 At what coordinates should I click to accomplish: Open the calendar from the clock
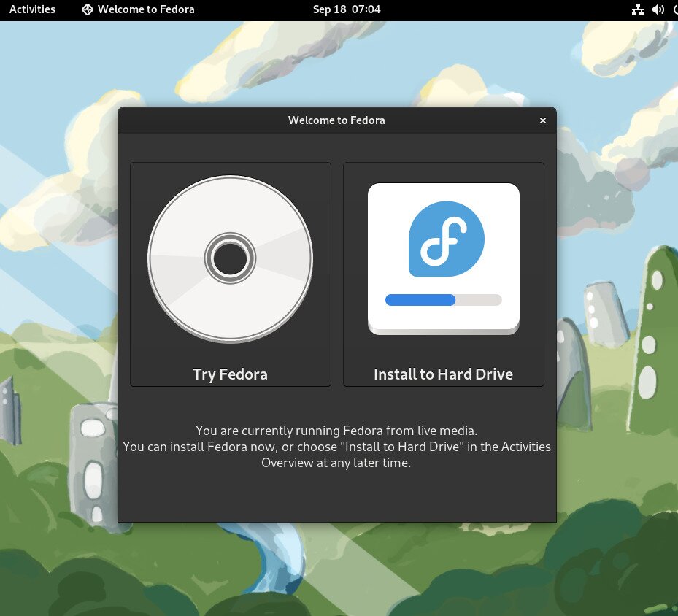pyautogui.click(x=347, y=9)
